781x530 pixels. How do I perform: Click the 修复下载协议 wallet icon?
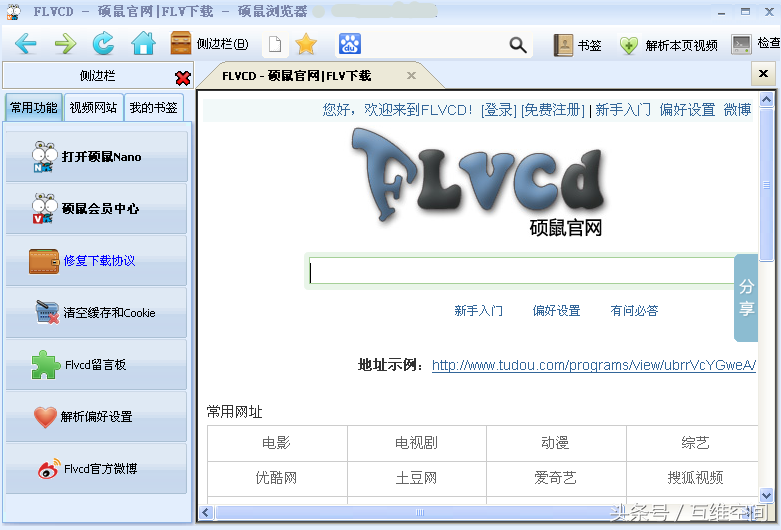(44, 262)
